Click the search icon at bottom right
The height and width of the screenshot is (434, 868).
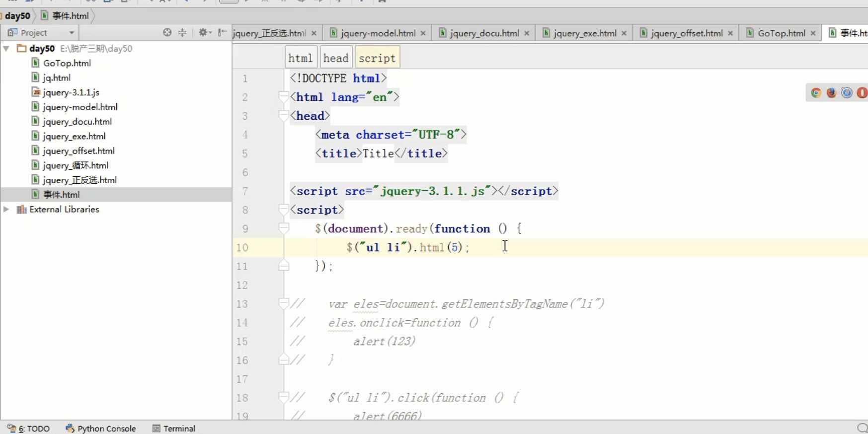click(x=862, y=428)
